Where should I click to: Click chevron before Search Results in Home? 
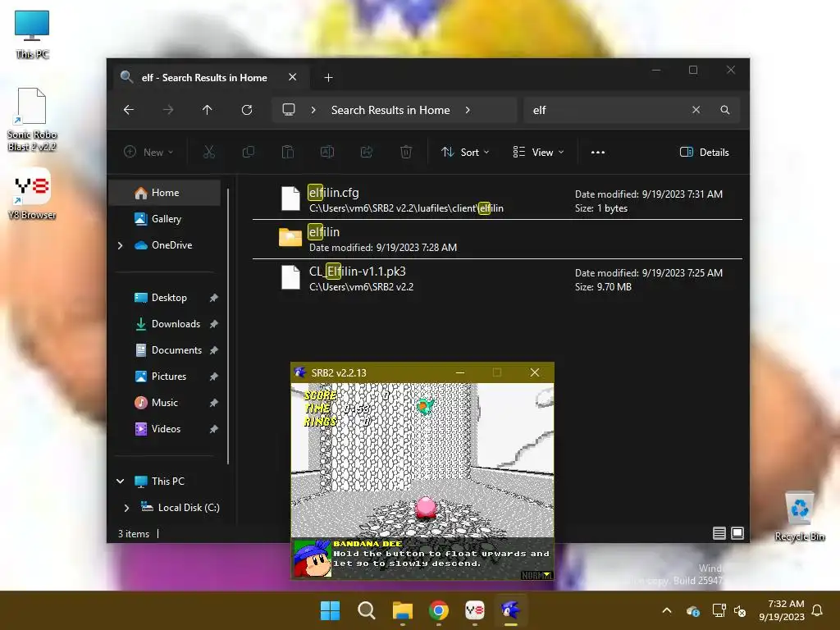(313, 110)
